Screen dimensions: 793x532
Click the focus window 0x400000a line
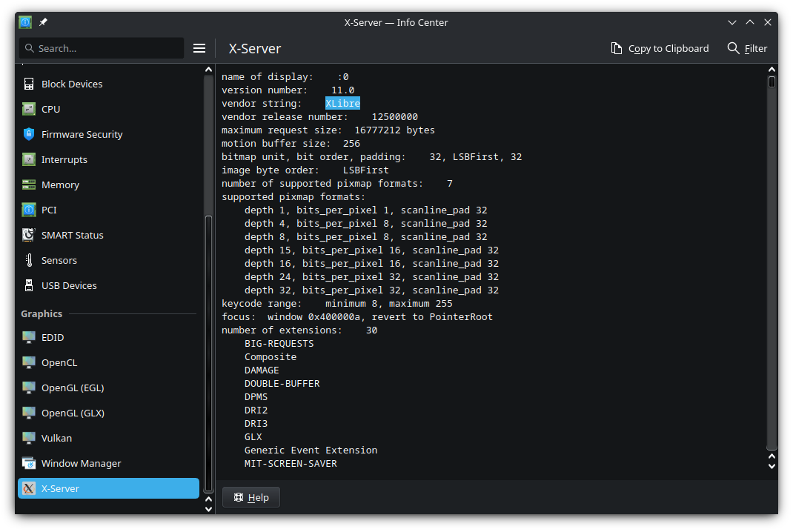357,317
